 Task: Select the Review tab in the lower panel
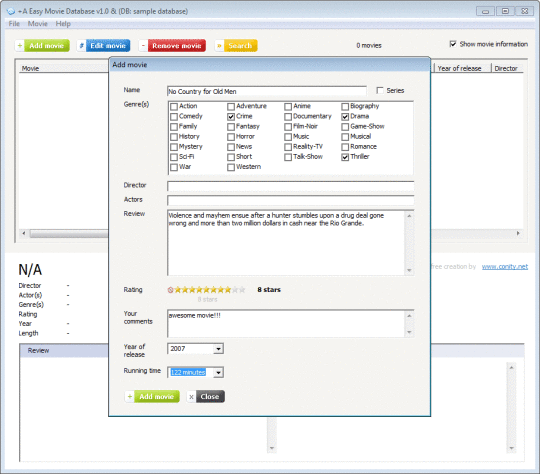coord(38,350)
